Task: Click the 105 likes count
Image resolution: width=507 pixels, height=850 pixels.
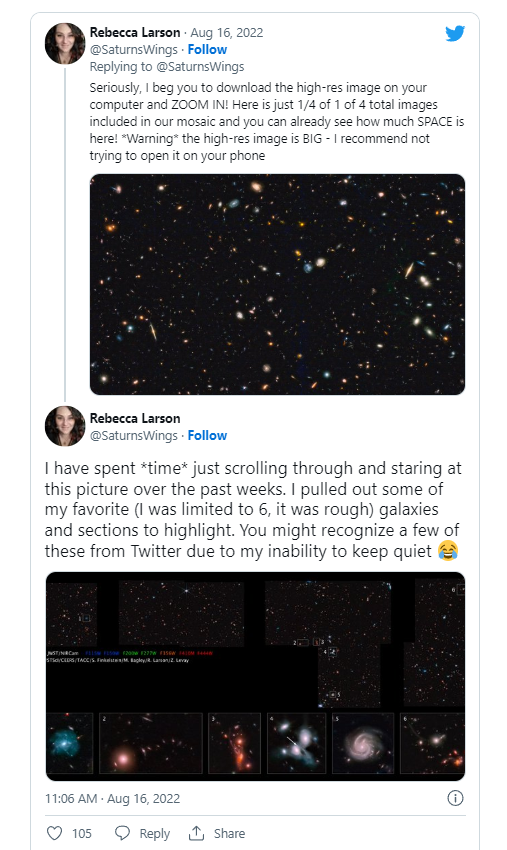Action: click(82, 833)
